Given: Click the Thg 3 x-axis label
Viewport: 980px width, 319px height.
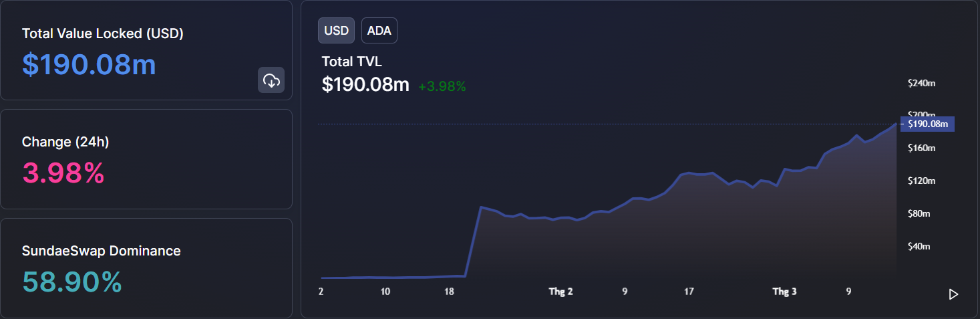Looking at the screenshot, I should point(784,292).
